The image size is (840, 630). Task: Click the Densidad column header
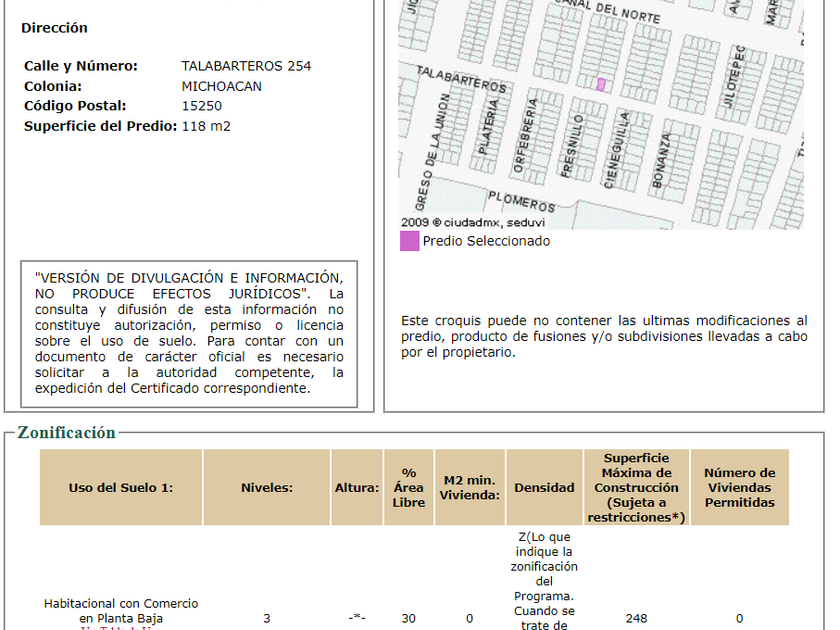pyautogui.click(x=544, y=487)
